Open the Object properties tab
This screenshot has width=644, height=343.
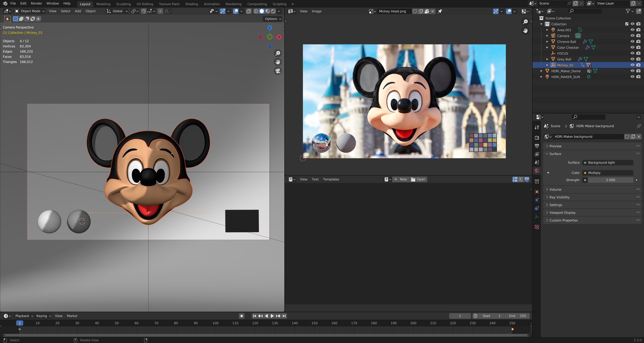point(537,192)
